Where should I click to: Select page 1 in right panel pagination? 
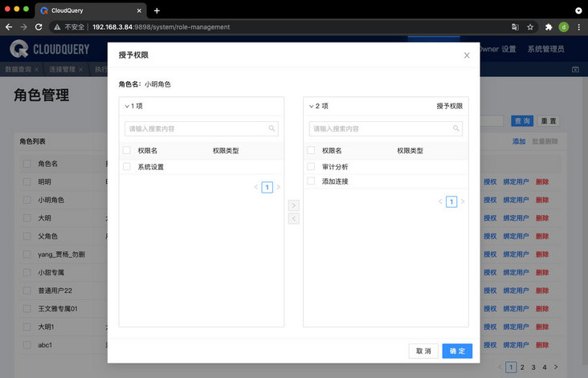tap(451, 201)
